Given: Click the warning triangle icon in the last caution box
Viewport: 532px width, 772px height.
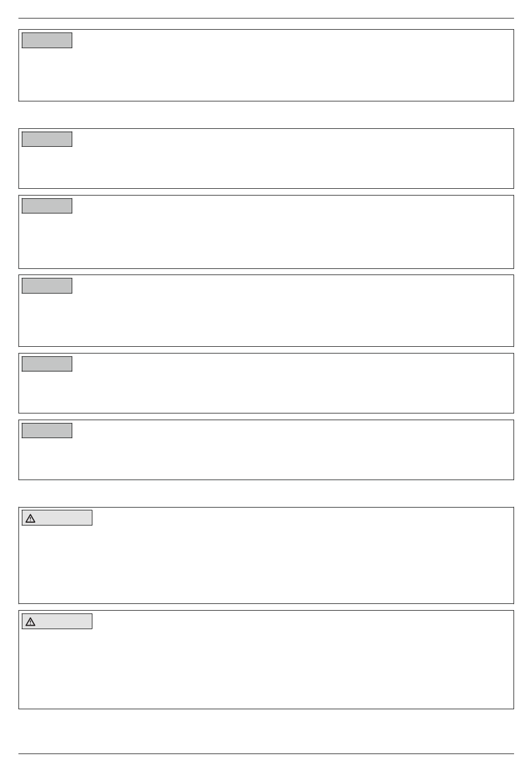Looking at the screenshot, I should [x=31, y=622].
